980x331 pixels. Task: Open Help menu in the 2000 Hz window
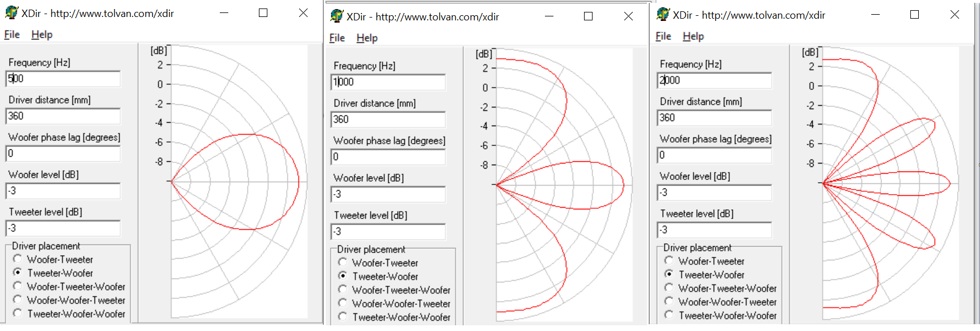[693, 36]
